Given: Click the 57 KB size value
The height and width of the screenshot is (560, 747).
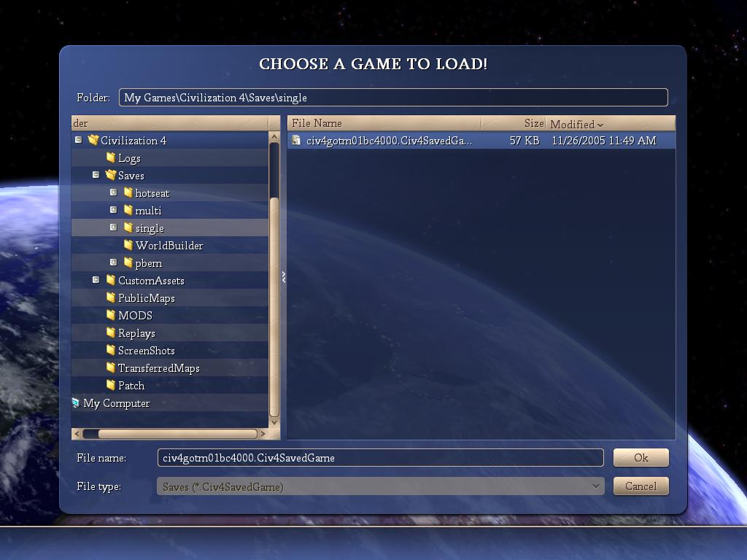Looking at the screenshot, I should coord(525,141).
